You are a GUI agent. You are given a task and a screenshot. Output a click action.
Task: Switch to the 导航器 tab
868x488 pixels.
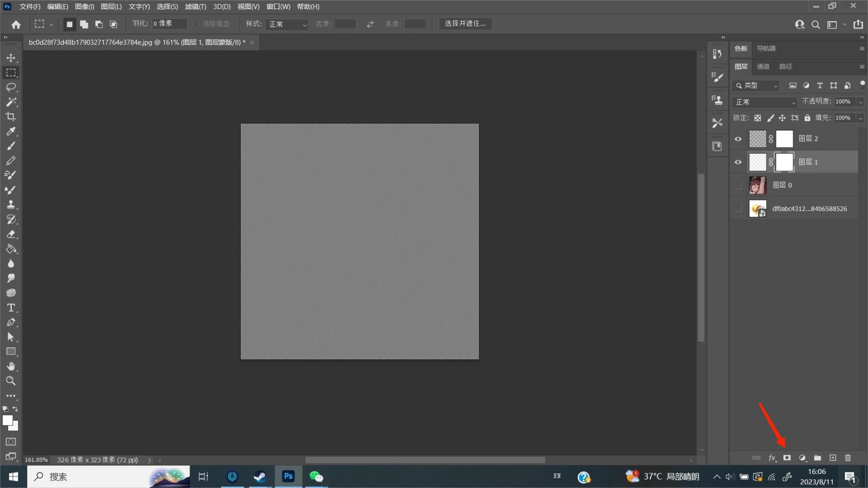766,49
